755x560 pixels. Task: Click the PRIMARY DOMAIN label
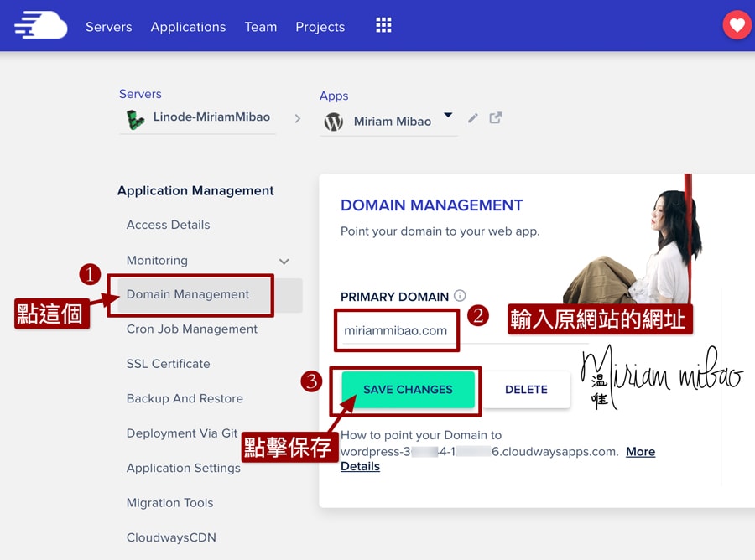394,297
